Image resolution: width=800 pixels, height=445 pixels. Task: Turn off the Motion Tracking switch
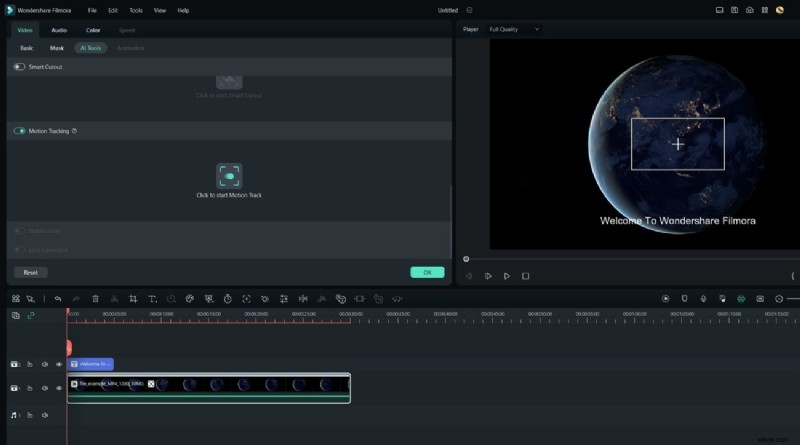tap(19, 131)
